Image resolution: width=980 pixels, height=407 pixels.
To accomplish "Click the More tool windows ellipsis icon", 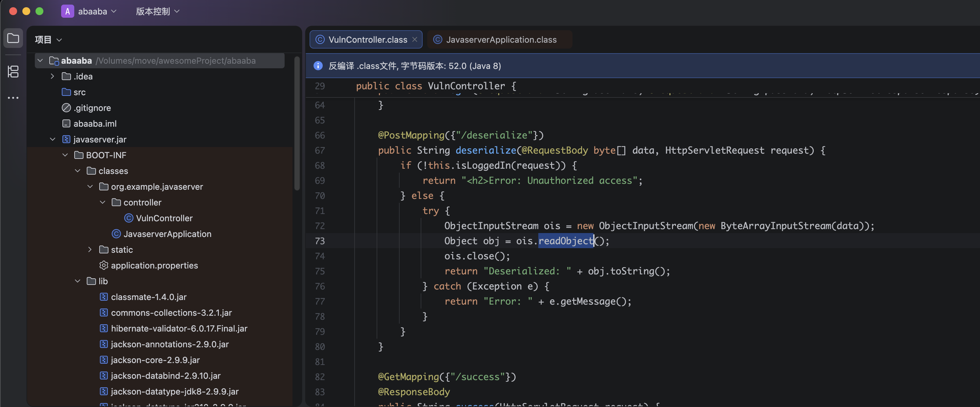I will (13, 98).
